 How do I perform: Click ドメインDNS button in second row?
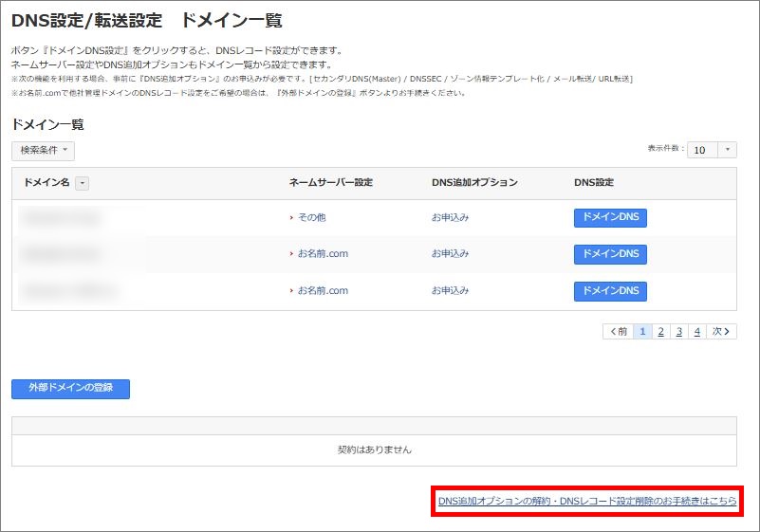pos(610,254)
